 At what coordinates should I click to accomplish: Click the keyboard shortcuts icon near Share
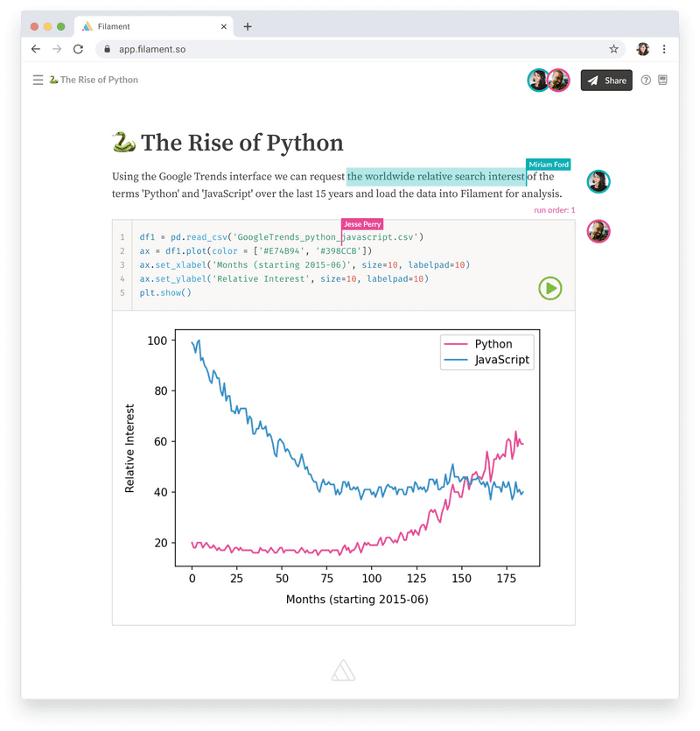tap(664, 80)
